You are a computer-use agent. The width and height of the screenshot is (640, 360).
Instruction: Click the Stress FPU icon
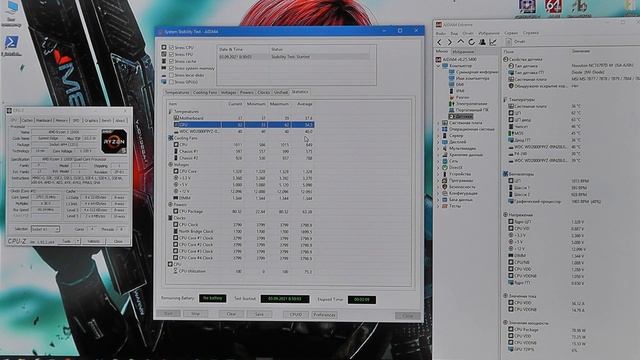(x=164, y=54)
